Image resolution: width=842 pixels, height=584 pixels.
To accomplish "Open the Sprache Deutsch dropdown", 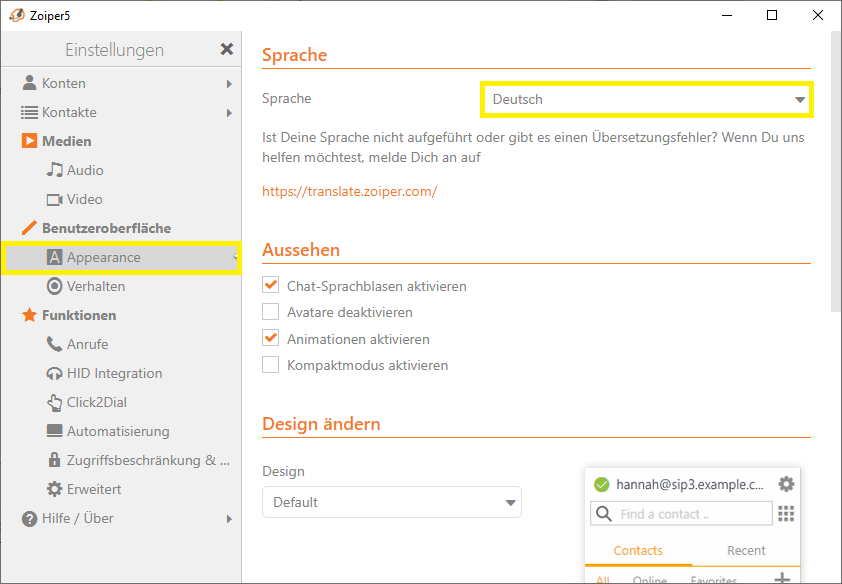I will [647, 99].
